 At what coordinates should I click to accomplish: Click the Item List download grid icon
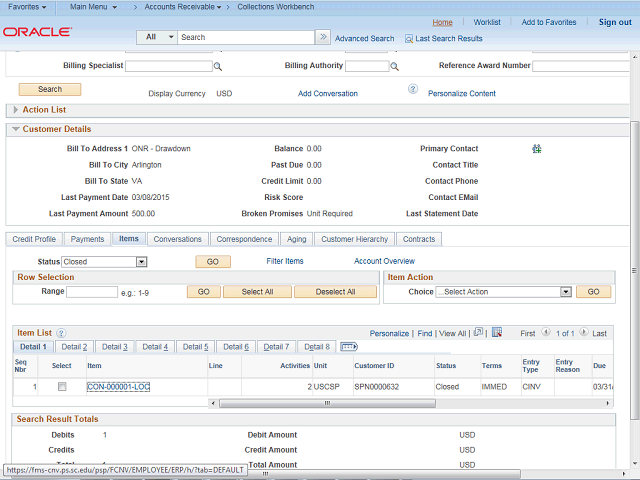[x=496, y=332]
